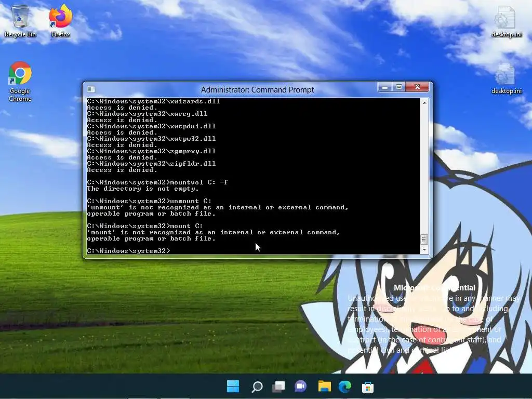Open Command Prompt system menu icon
This screenshot has width=532, height=399.
pyautogui.click(x=91, y=89)
